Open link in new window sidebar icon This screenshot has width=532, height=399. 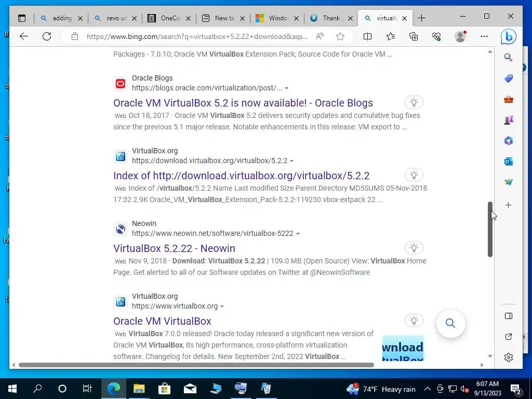tap(508, 337)
